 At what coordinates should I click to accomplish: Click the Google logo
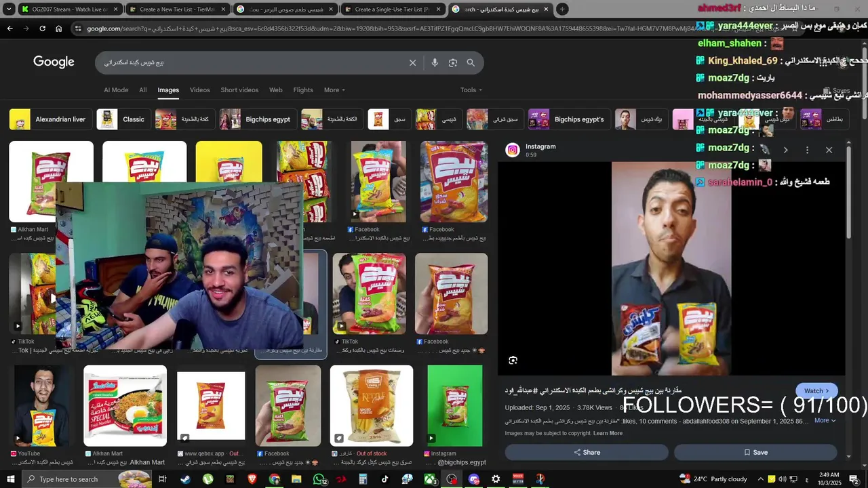tap(54, 62)
